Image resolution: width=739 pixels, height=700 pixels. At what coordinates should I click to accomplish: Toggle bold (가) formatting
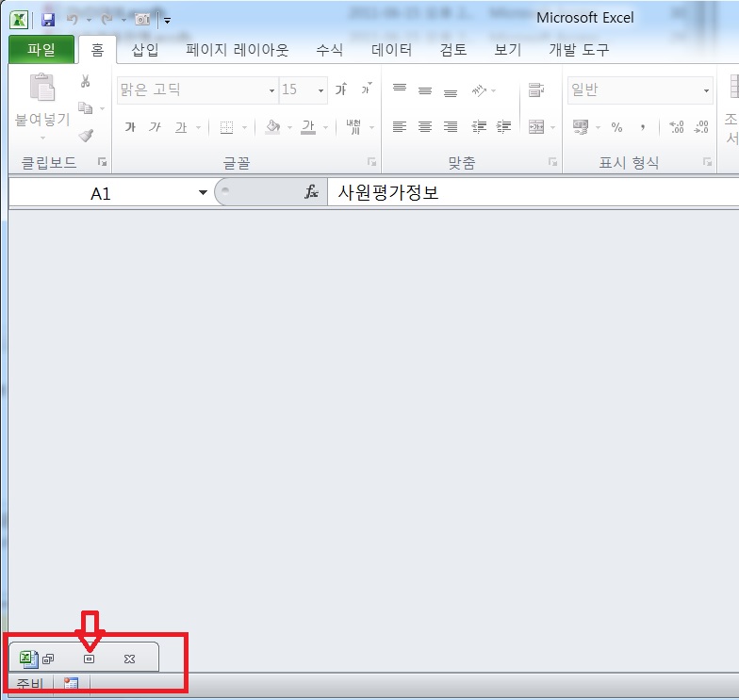[x=130, y=127]
